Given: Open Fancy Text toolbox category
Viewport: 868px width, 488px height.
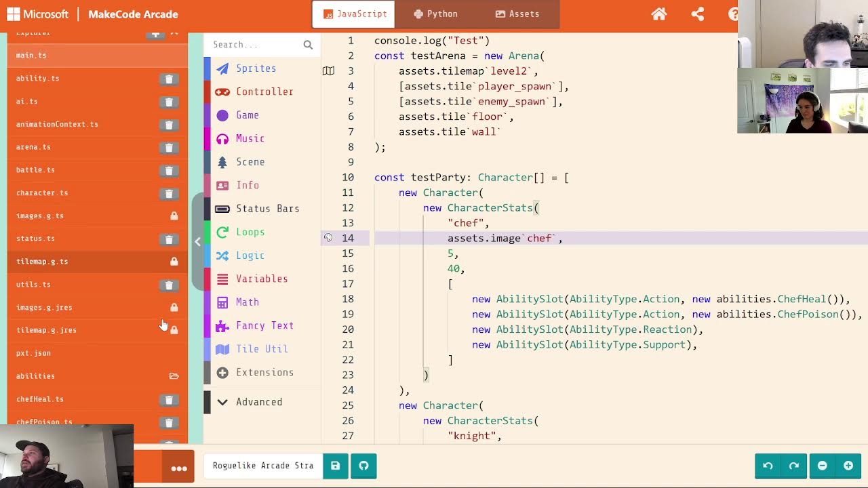Looking at the screenshot, I should click(262, 325).
